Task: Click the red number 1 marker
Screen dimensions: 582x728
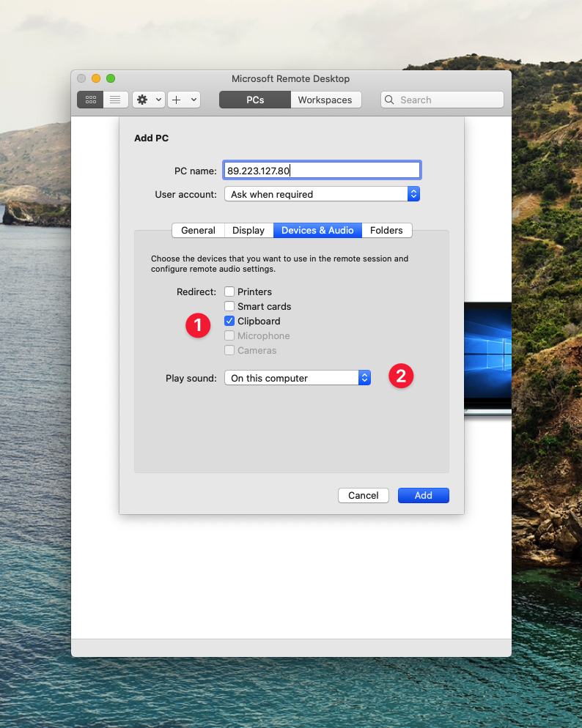Action: click(198, 325)
